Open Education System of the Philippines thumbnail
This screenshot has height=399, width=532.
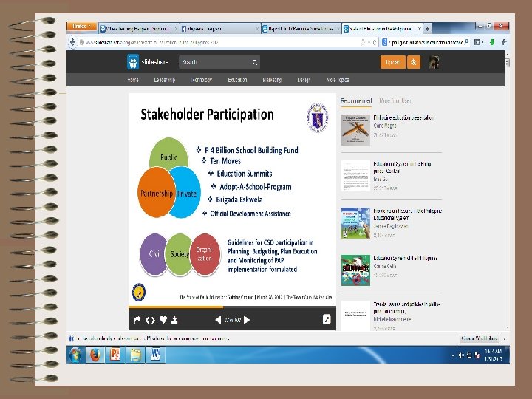click(355, 270)
